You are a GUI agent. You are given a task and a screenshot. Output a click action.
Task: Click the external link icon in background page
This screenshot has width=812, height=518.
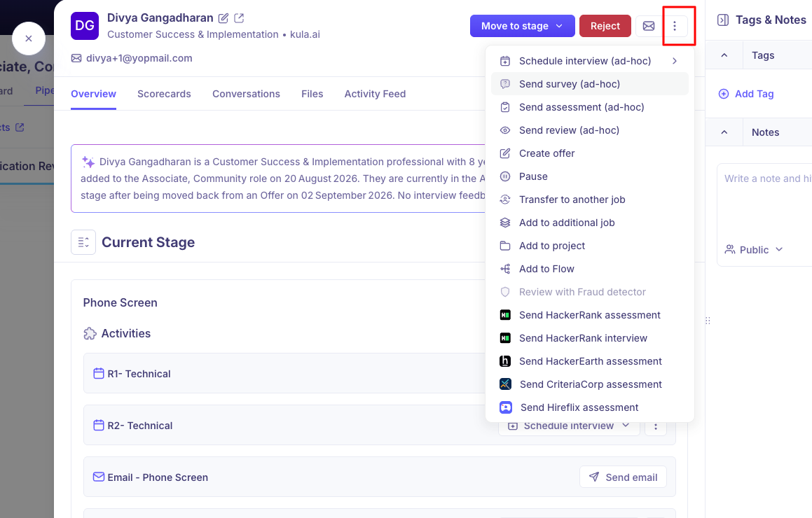tap(20, 127)
